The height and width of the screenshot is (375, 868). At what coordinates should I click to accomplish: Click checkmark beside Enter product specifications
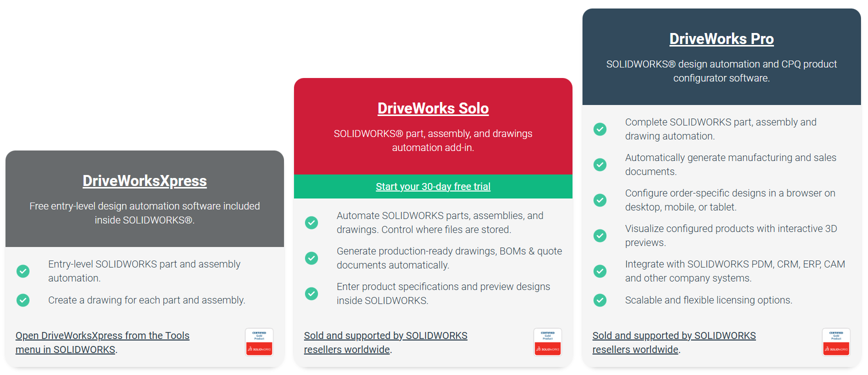(311, 293)
